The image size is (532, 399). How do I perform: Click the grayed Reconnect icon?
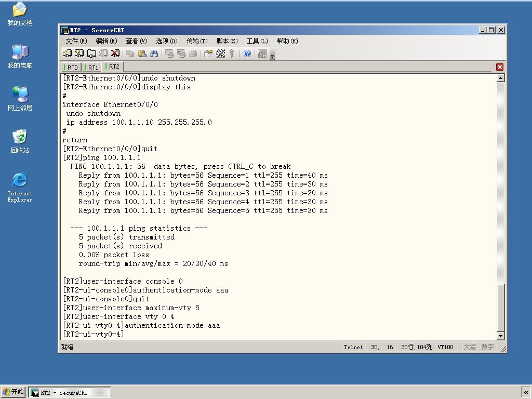[103, 54]
